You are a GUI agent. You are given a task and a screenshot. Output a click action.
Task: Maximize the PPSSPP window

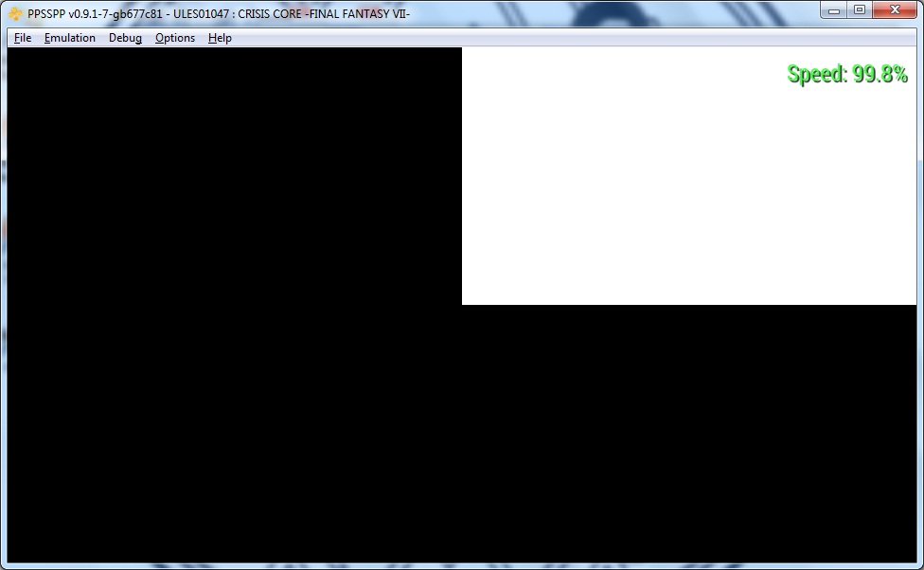coord(859,9)
